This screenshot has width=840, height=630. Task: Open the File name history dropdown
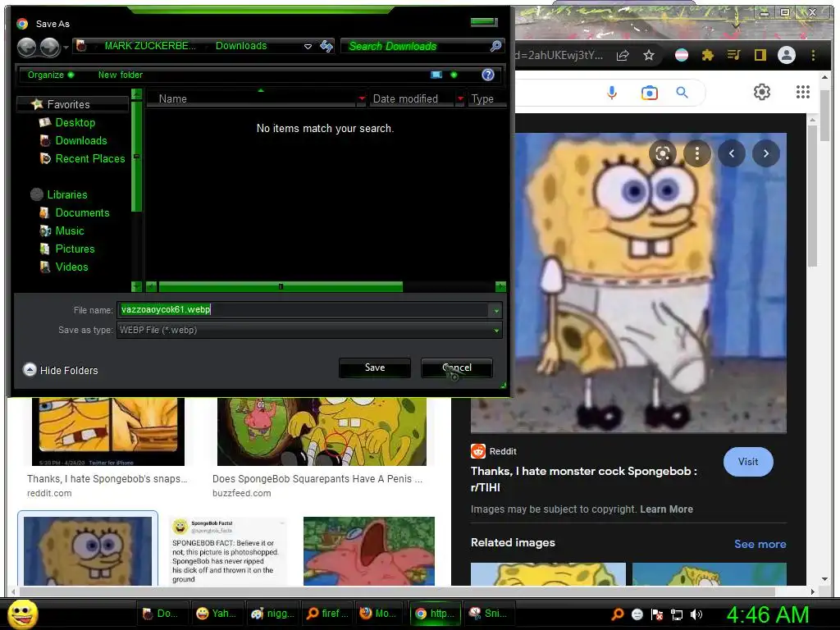click(x=496, y=311)
